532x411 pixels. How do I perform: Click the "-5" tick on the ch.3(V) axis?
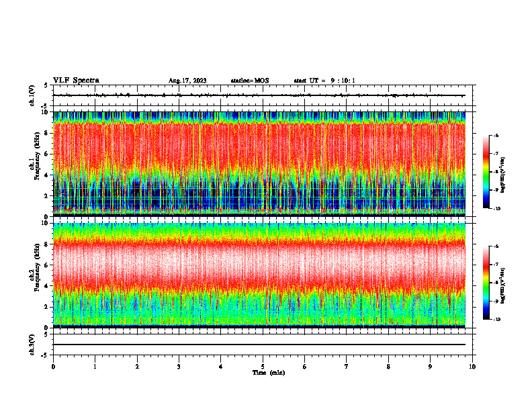[44, 355]
